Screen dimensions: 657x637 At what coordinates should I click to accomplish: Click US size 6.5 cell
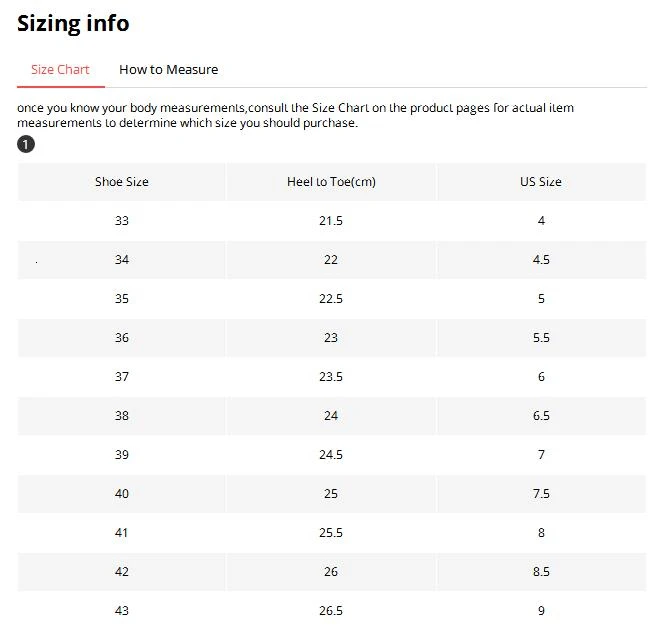[541, 416]
